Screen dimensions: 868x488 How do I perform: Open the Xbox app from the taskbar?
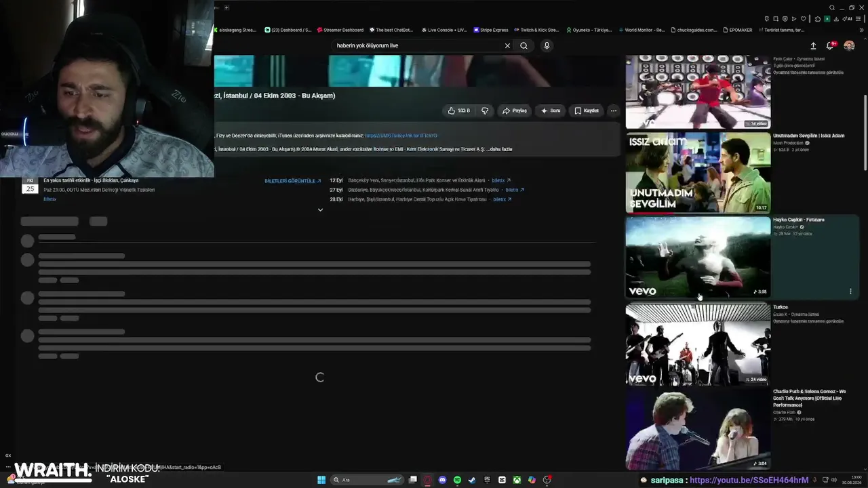517,480
